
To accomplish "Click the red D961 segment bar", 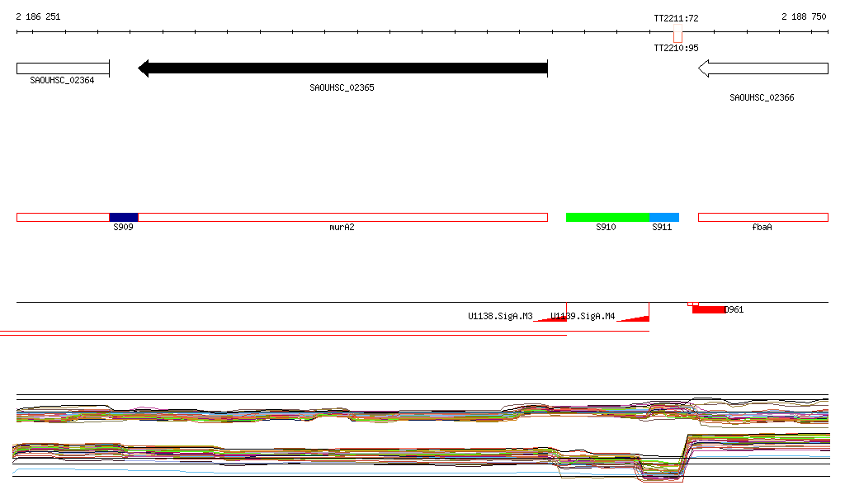I will pyautogui.click(x=708, y=309).
